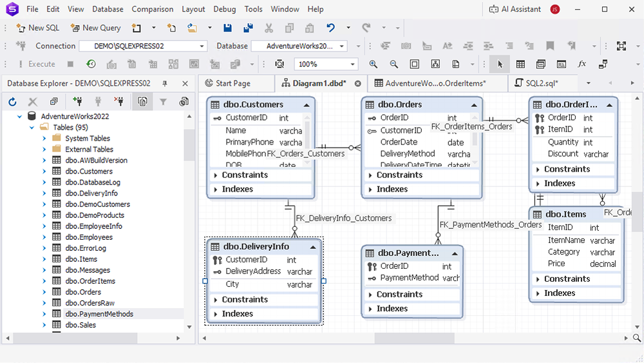Screen dimensions: 644x363
Task: Click the New SQL toolbar button
Action: [38, 28]
